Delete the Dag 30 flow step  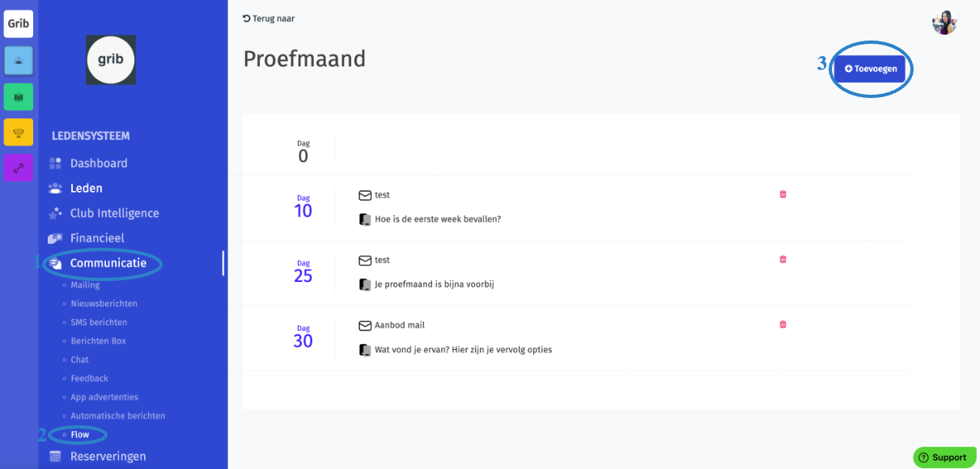[783, 324]
